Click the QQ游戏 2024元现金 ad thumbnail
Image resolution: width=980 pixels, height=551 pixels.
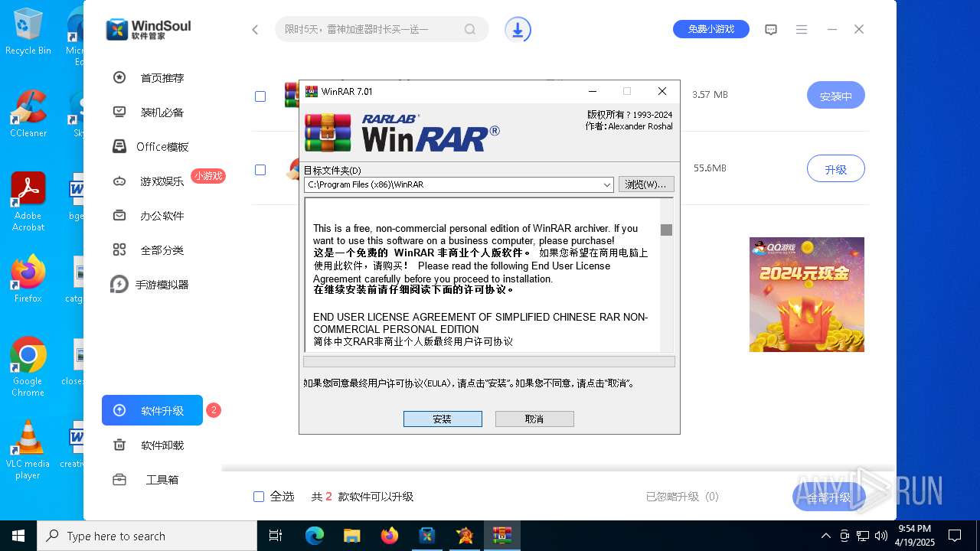tap(807, 295)
